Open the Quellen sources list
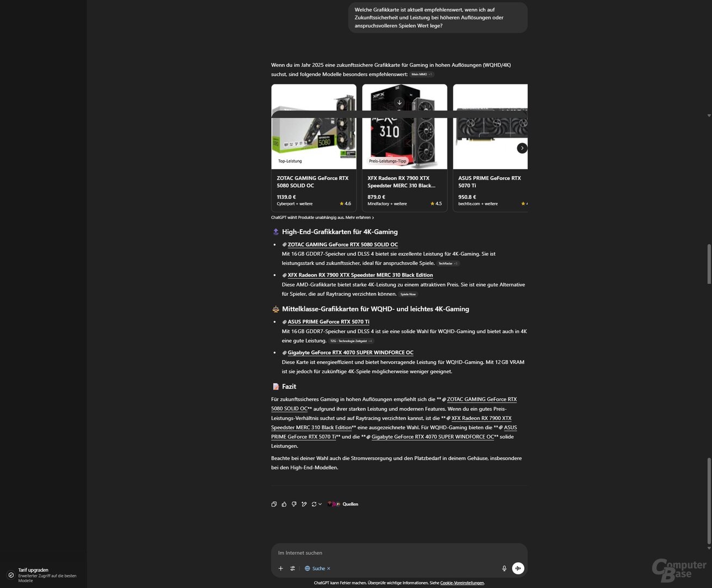The width and height of the screenshot is (712, 588). [343, 504]
